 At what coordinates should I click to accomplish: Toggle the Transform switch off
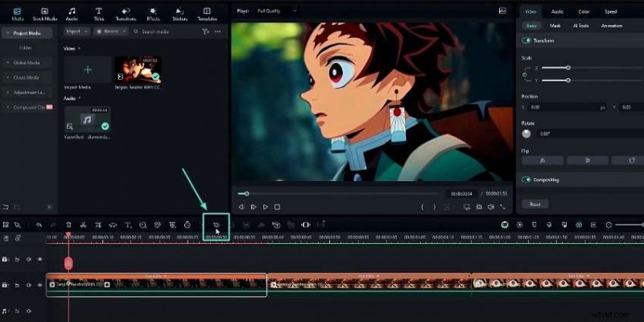pyautogui.click(x=527, y=39)
